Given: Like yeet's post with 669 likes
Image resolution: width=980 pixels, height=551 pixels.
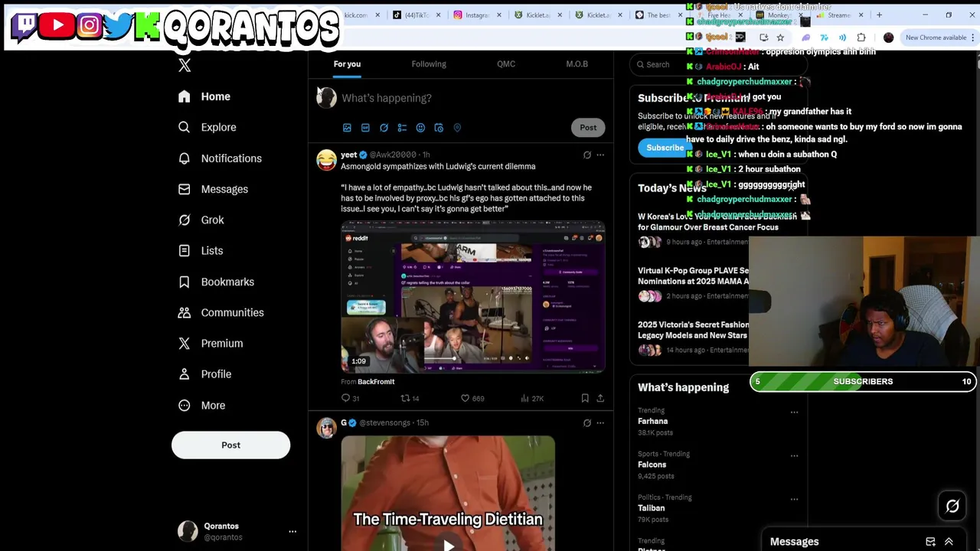Looking at the screenshot, I should [x=472, y=398].
